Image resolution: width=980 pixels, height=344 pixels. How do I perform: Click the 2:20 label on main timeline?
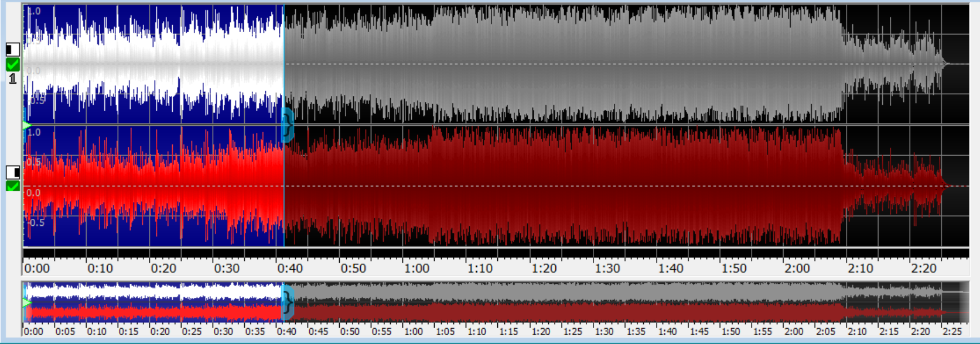[923, 269]
